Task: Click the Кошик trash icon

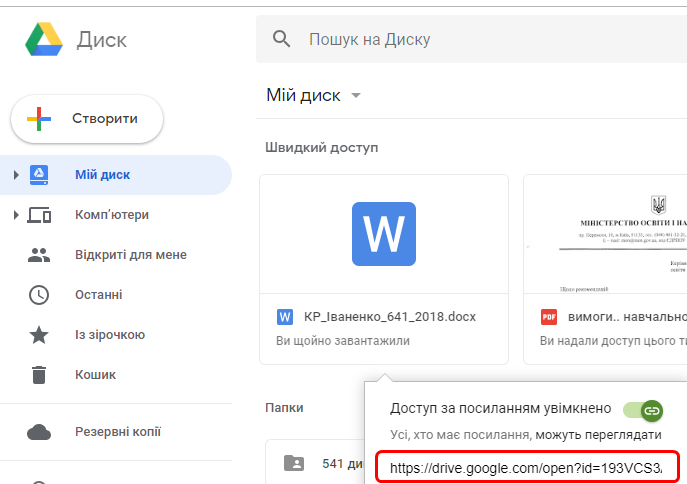Action: 39,375
